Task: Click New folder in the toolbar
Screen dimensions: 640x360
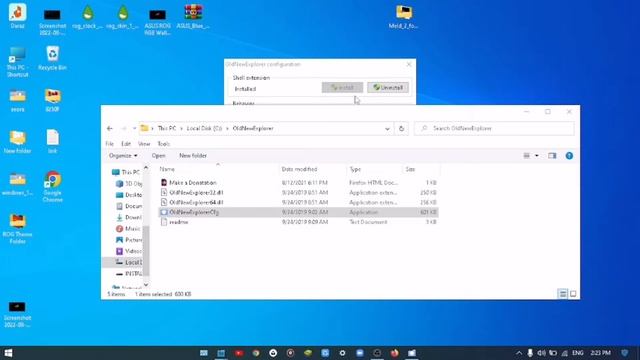Action: [193, 156]
